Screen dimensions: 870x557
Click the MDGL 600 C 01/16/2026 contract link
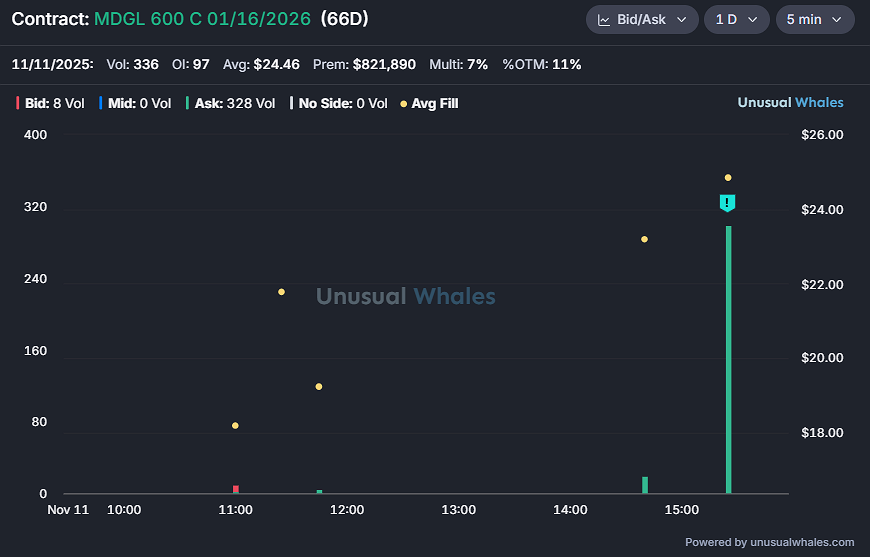click(202, 19)
